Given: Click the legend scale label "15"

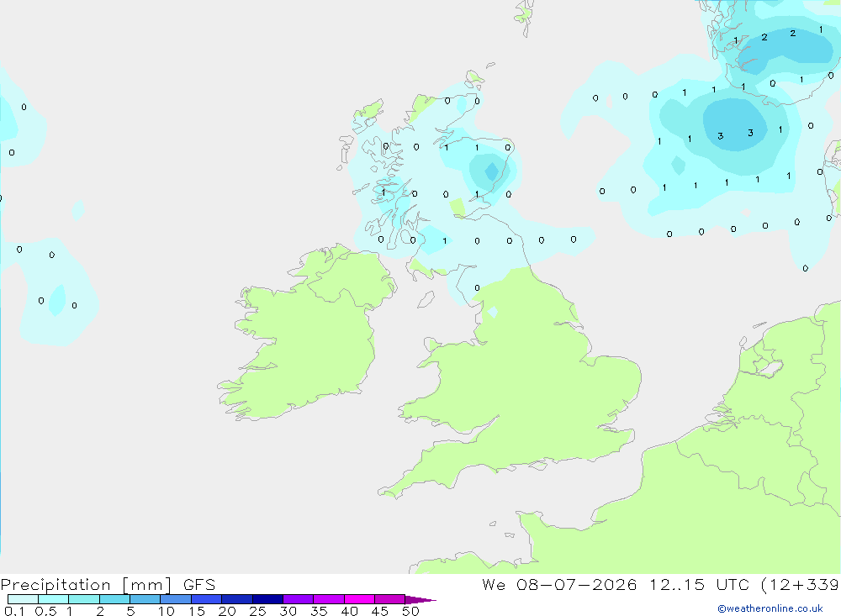Looking at the screenshot, I should [196, 611].
